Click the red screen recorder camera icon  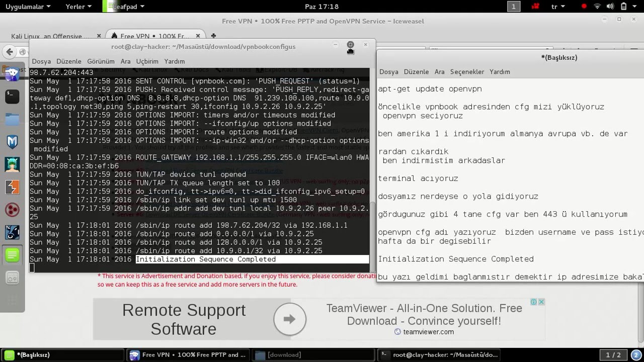pyautogui.click(x=536, y=7)
